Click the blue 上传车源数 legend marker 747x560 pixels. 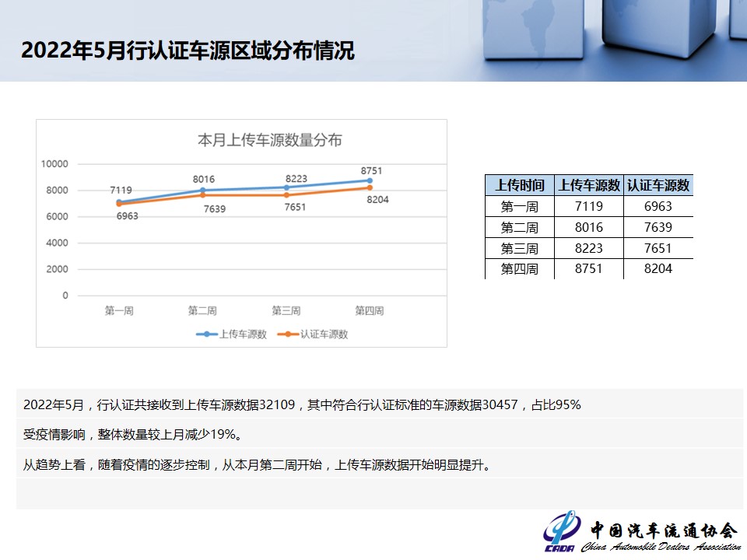pos(206,334)
